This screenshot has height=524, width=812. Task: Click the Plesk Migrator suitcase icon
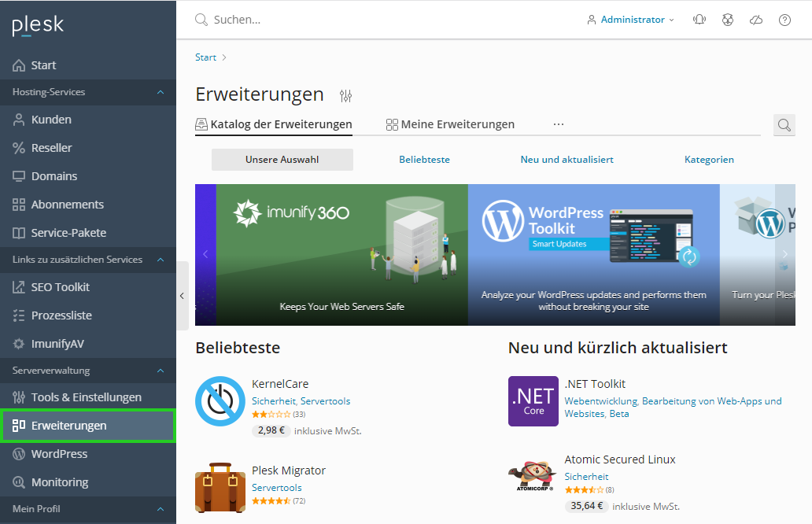[220, 488]
